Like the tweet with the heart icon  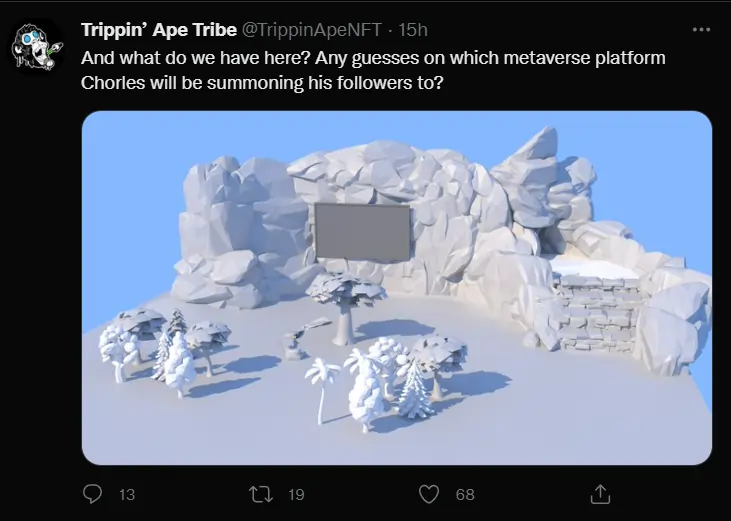[429, 494]
